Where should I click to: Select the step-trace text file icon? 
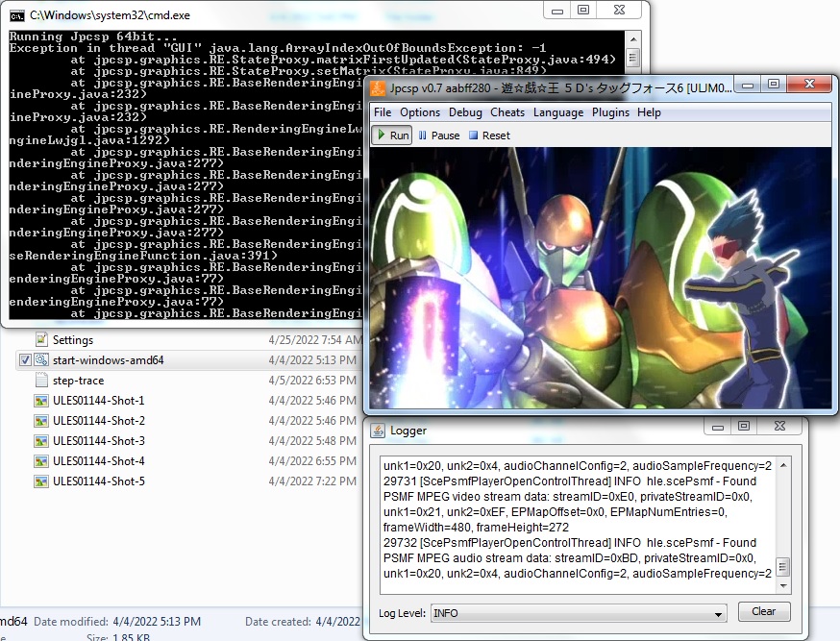coord(41,381)
